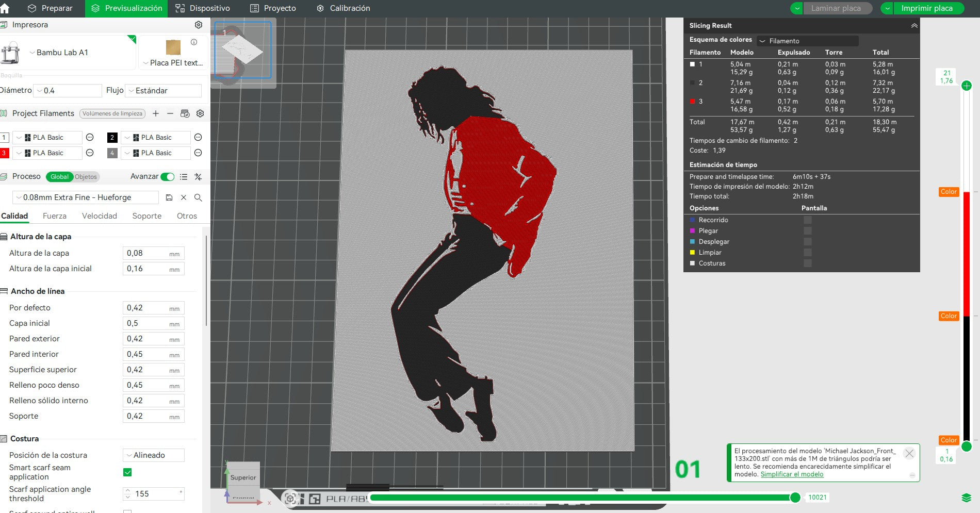980x513 pixels.
Task: Click bed plate info icon
Action: tap(194, 42)
